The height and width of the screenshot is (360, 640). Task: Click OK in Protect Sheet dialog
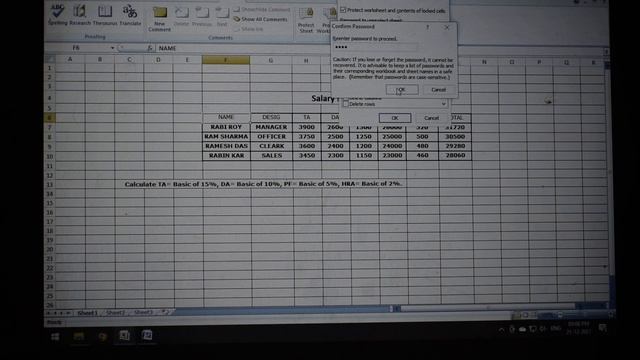395,118
